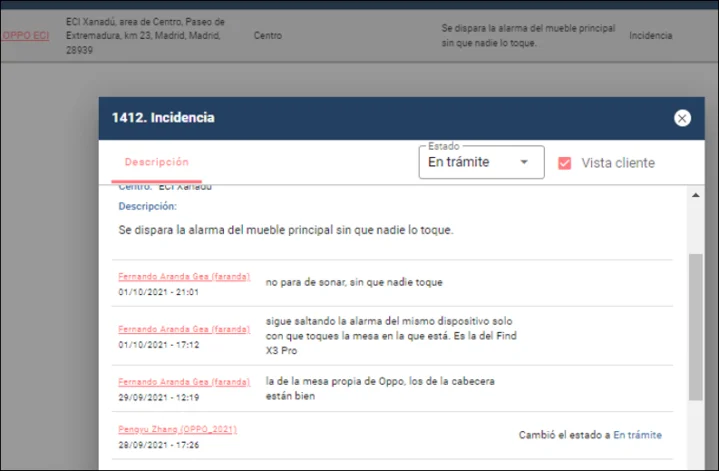Click the Vista cliente label
719x471 pixels.
[x=618, y=163]
